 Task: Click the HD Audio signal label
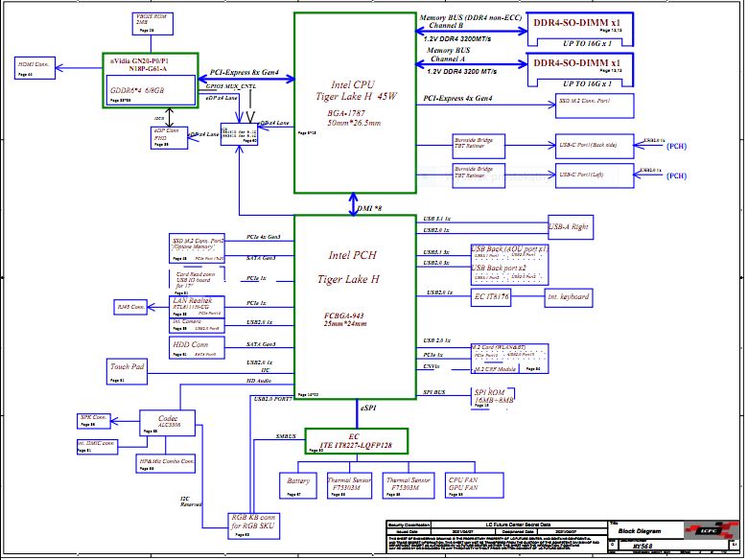[259, 381]
